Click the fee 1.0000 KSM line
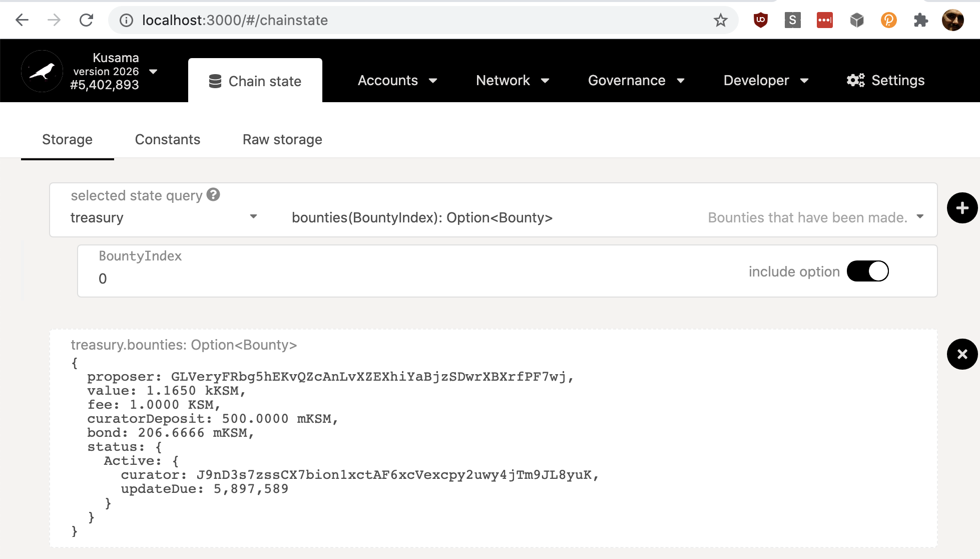This screenshot has width=980, height=559. point(154,405)
